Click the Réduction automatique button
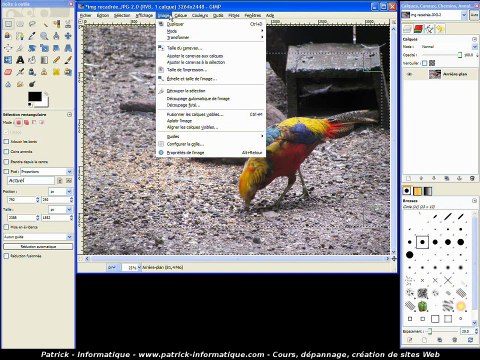The width and height of the screenshot is (480, 360). coord(38,247)
